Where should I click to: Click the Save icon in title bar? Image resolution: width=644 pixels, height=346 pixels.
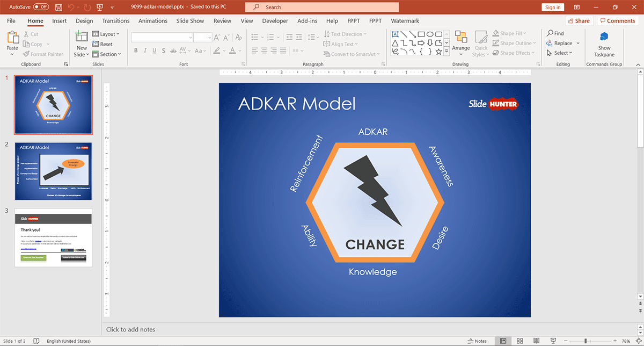pyautogui.click(x=57, y=8)
